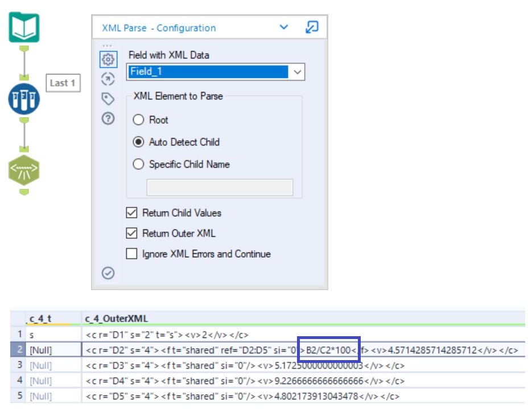Image resolution: width=532 pixels, height=409 pixels.
Task: Click the checkmark apply icon
Action: 108,273
